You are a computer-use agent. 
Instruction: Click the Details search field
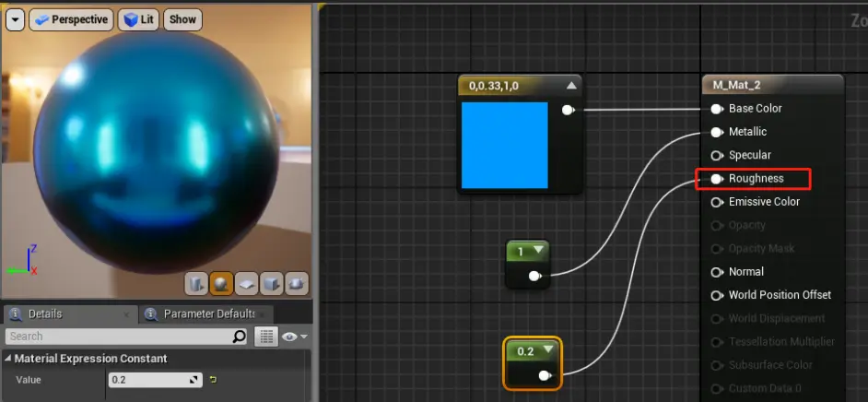tap(126, 337)
